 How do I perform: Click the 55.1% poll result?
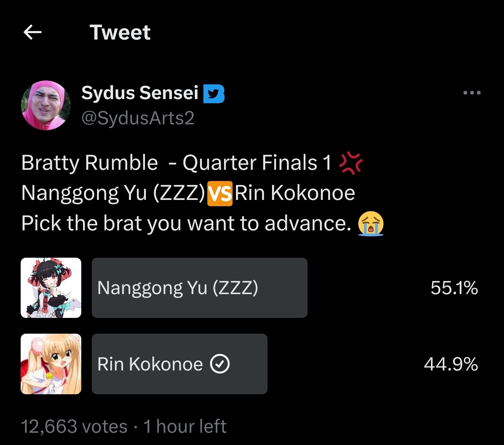click(x=454, y=288)
